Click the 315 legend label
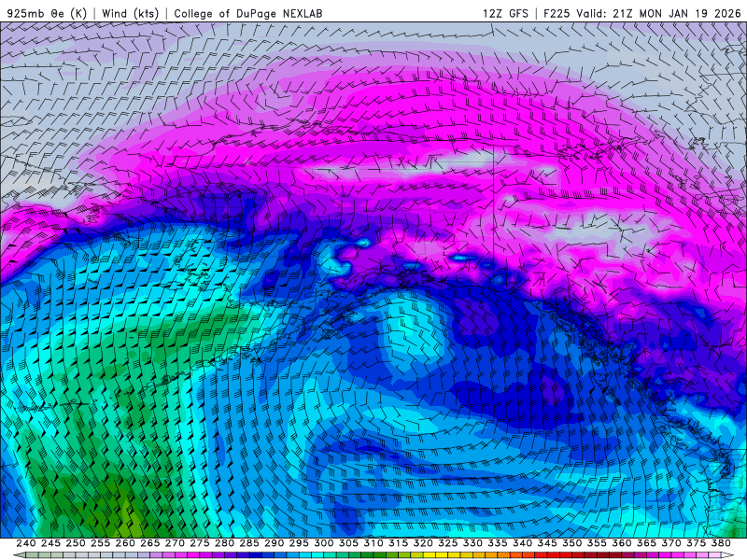The width and height of the screenshot is (747, 560). pyautogui.click(x=399, y=543)
